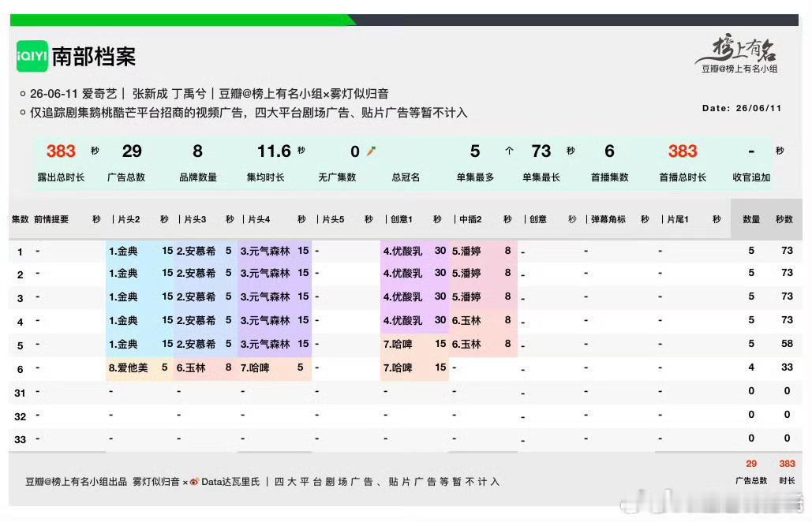Image resolution: width=812 pixels, height=522 pixels.
Task: Click the 首播集数 value 6
Action: tap(609, 151)
